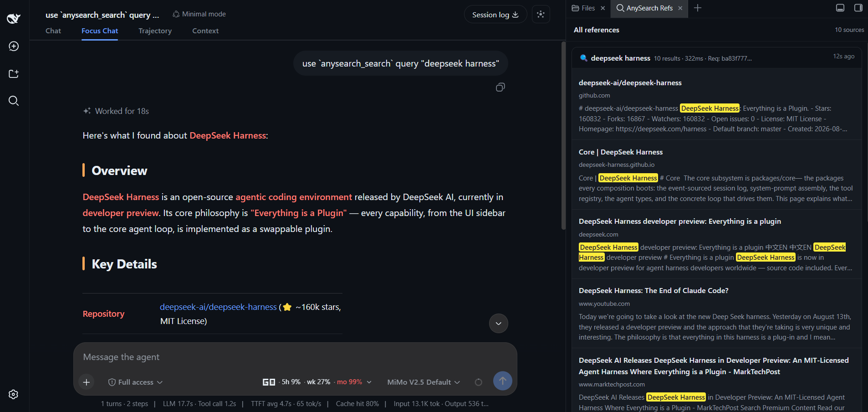Image resolution: width=868 pixels, height=412 pixels.
Task: Select the Focus Chat tab
Action: tap(100, 31)
